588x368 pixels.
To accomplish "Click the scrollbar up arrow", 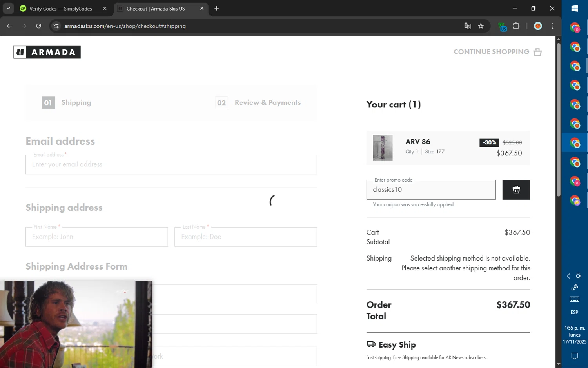I will coord(559,39).
